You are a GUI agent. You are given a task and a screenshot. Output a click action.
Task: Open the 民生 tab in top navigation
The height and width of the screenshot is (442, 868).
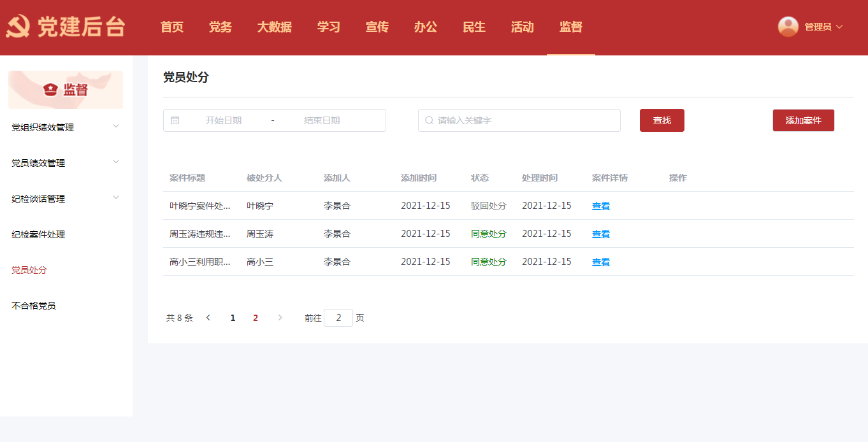point(474,27)
